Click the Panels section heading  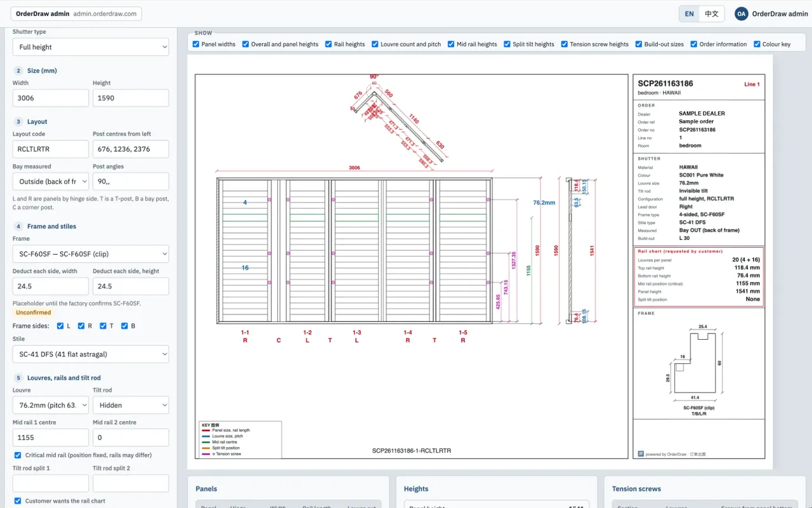pos(206,489)
